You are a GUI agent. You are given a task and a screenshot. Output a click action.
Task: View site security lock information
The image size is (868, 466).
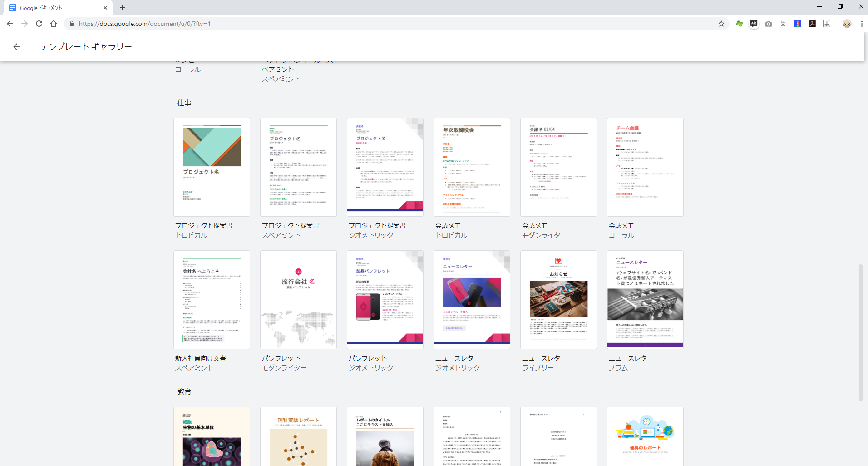coord(71,24)
